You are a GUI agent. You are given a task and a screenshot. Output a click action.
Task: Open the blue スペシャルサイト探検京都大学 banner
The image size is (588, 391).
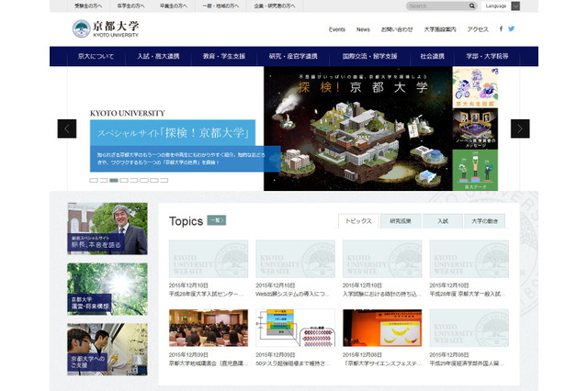(x=173, y=132)
